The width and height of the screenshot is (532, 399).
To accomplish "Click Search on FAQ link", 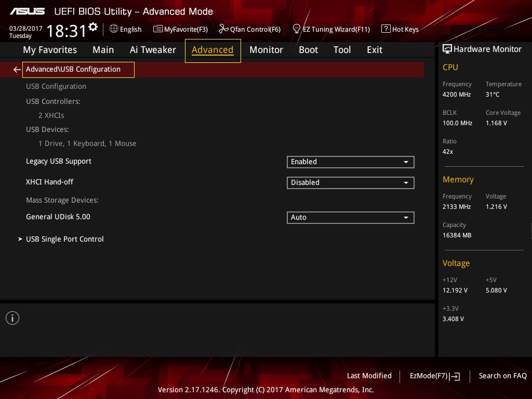I will pyautogui.click(x=503, y=376).
